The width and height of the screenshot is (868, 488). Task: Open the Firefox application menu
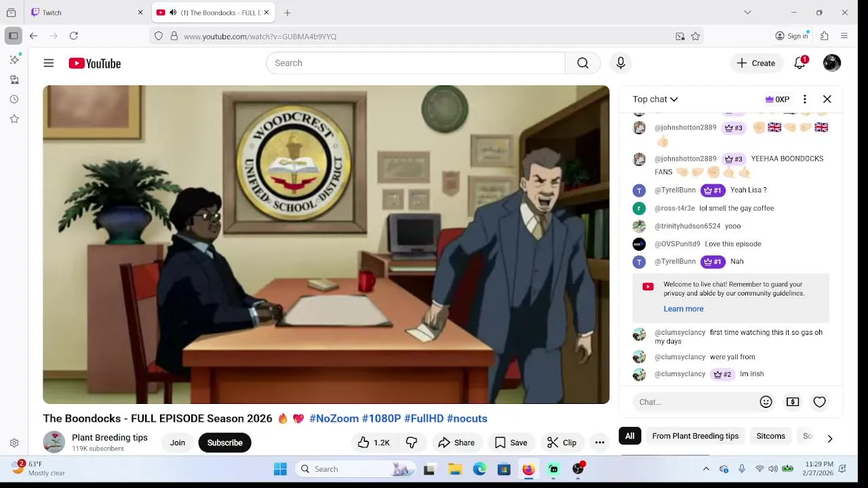click(x=844, y=36)
